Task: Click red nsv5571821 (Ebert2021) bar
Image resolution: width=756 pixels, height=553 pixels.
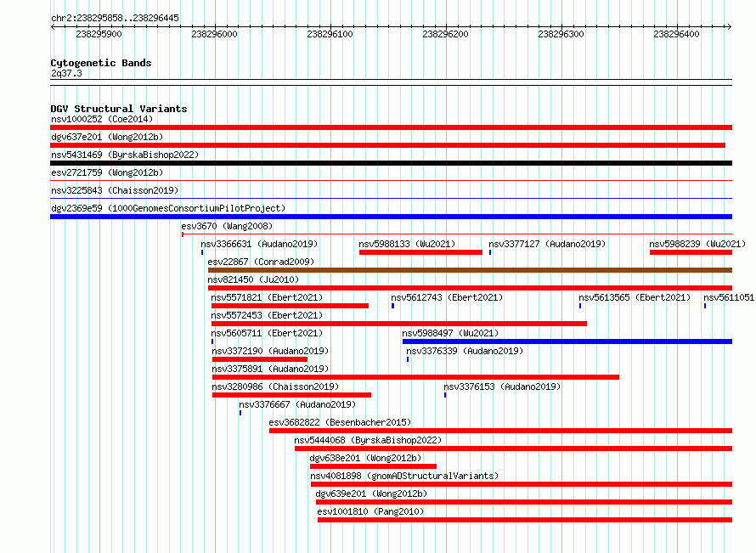Action: pos(290,306)
